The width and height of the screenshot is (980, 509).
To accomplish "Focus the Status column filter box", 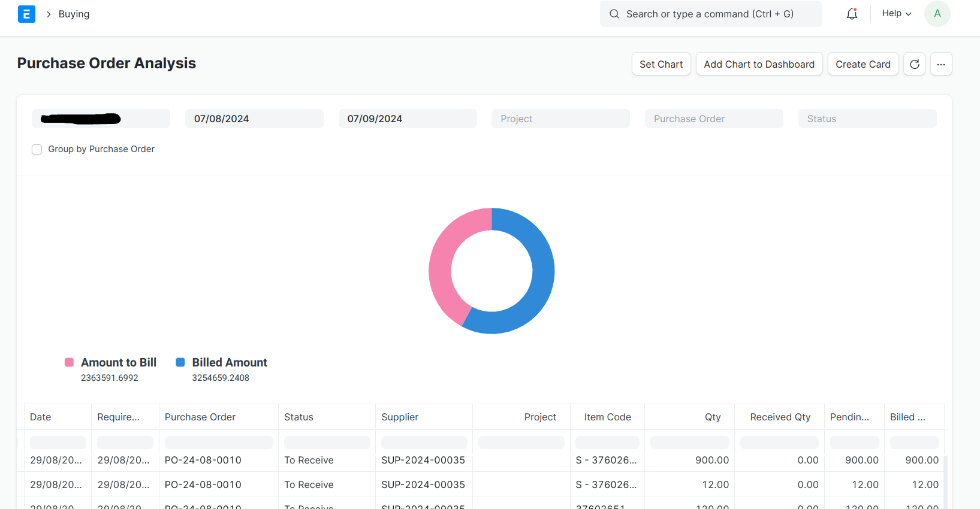I will (327, 443).
